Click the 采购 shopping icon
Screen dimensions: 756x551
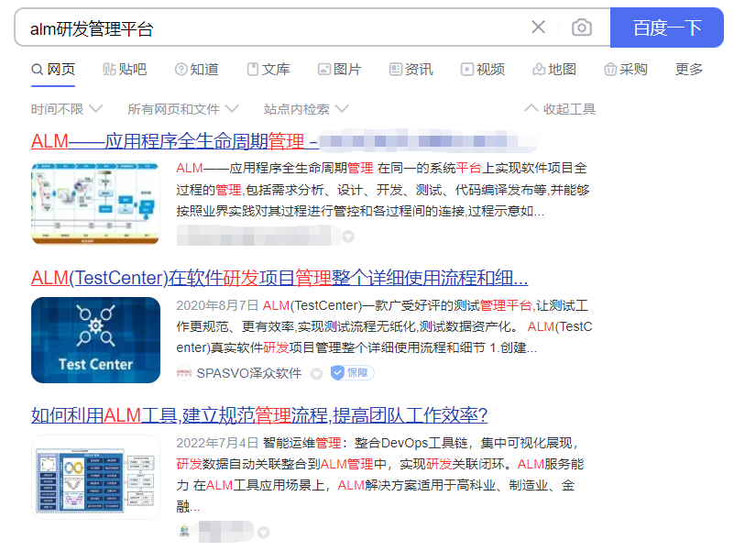[610, 70]
